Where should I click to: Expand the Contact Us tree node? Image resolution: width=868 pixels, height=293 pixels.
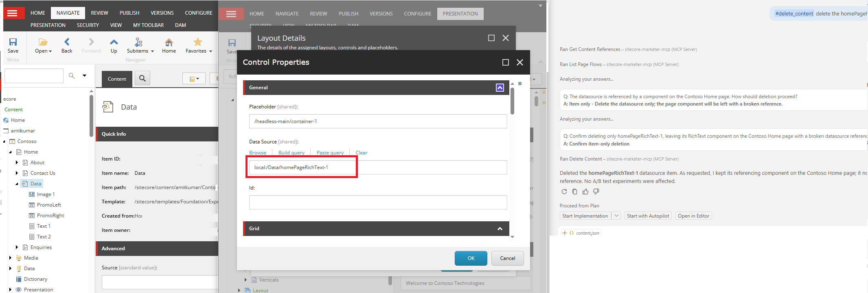[17, 173]
